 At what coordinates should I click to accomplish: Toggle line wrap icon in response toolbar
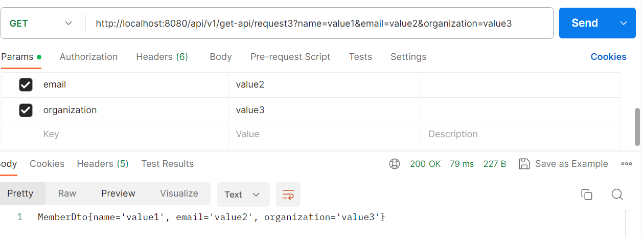tap(288, 195)
